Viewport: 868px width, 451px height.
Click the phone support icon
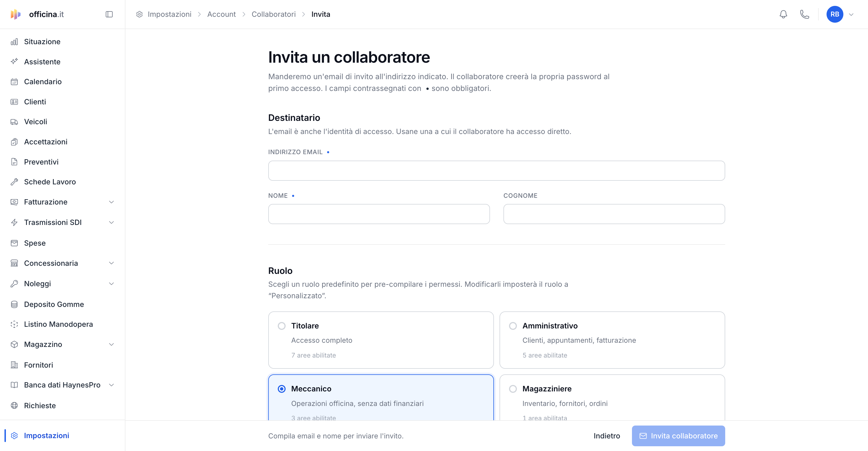(x=805, y=14)
